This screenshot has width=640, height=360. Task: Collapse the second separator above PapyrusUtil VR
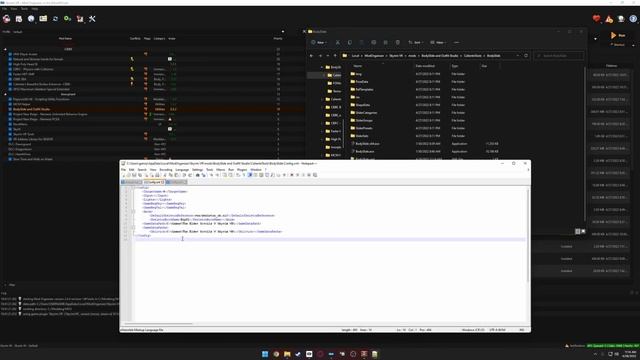[5, 94]
